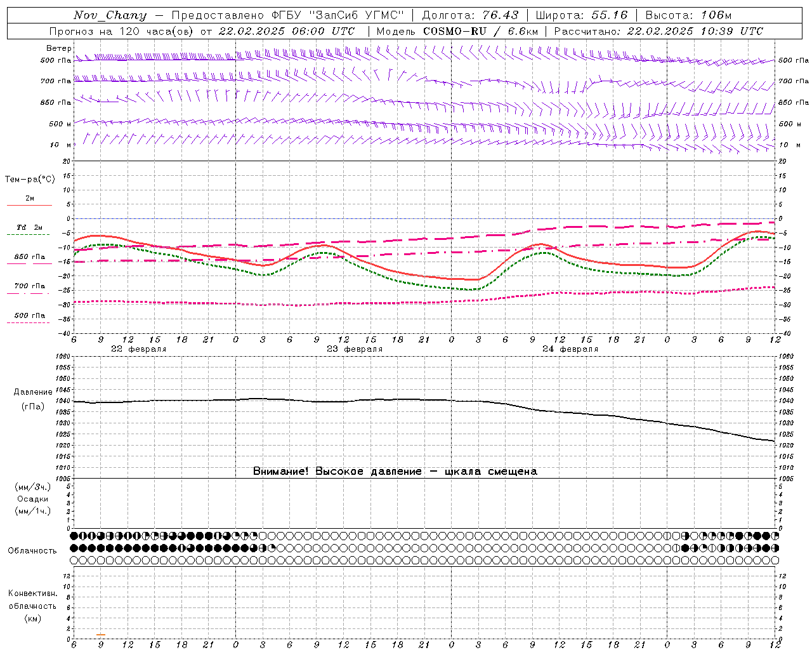Click the Давление pressure panel label

(x=33, y=392)
